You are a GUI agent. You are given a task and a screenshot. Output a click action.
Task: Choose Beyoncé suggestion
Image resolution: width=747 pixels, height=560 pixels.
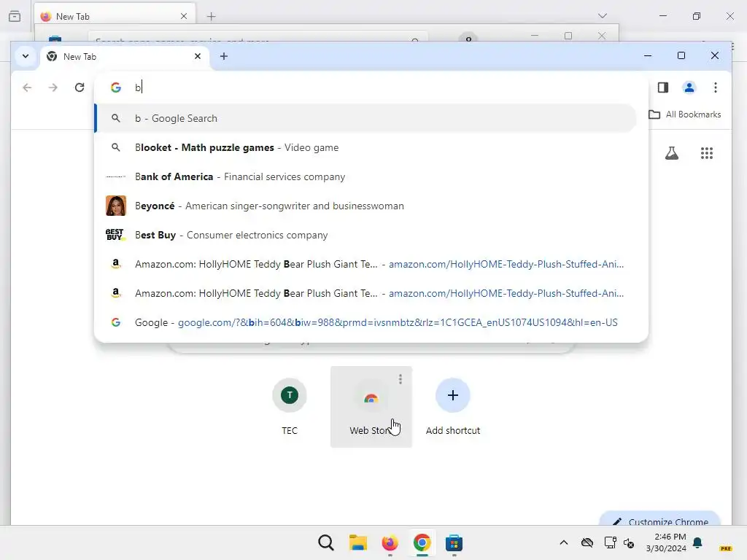366,206
